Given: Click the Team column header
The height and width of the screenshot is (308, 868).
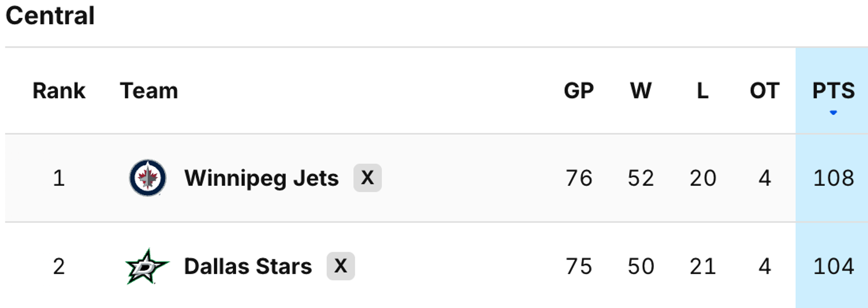Looking at the screenshot, I should pos(149,91).
